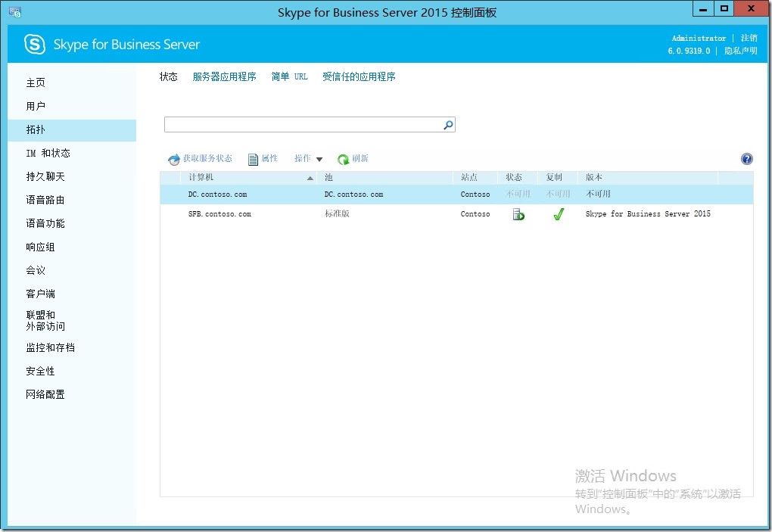The height and width of the screenshot is (532, 772).
Task: Open 监控和存档 in the left navigation
Action: pos(50,347)
